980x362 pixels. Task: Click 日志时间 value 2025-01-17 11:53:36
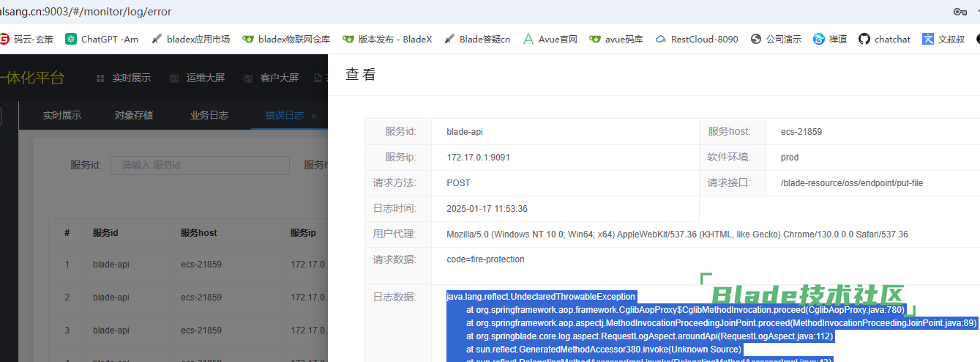click(x=487, y=209)
